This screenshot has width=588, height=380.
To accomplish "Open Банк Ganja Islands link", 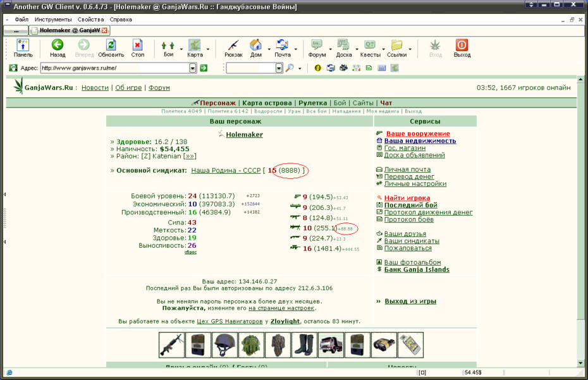I will pos(417,269).
